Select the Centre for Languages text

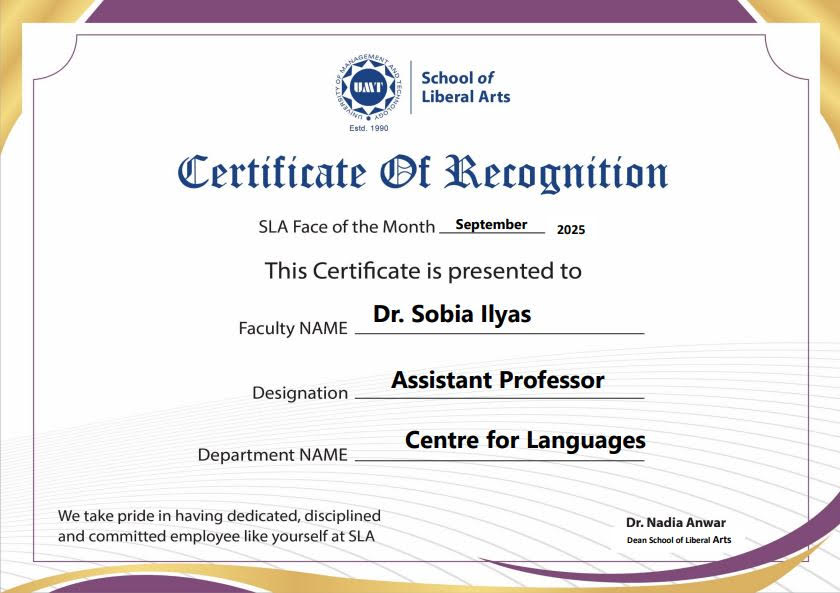pos(525,440)
